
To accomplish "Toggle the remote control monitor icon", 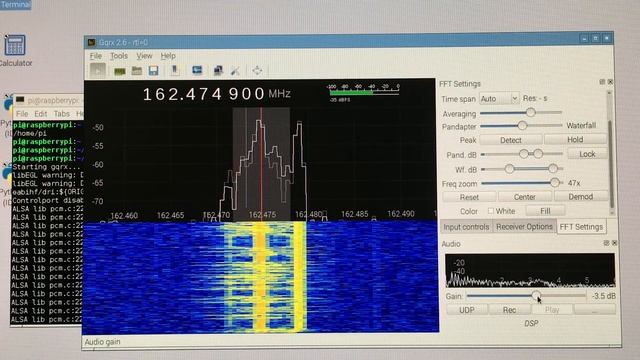I will (197, 70).
